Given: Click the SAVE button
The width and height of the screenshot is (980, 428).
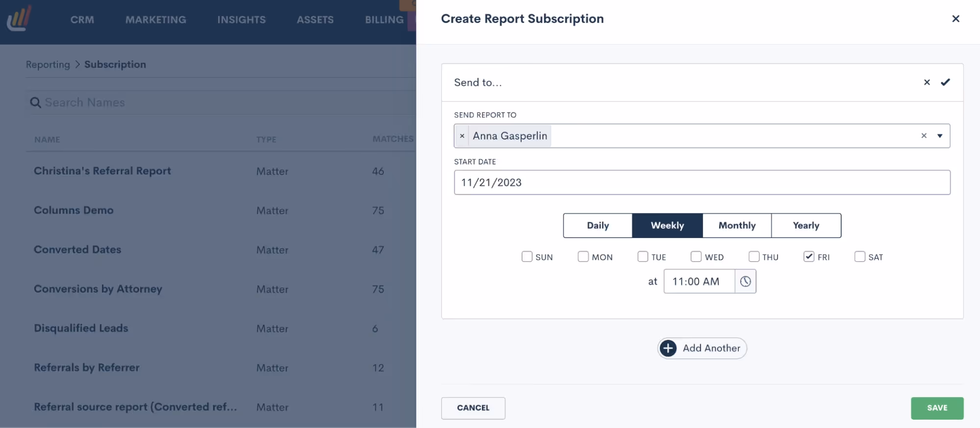Looking at the screenshot, I should point(937,408).
